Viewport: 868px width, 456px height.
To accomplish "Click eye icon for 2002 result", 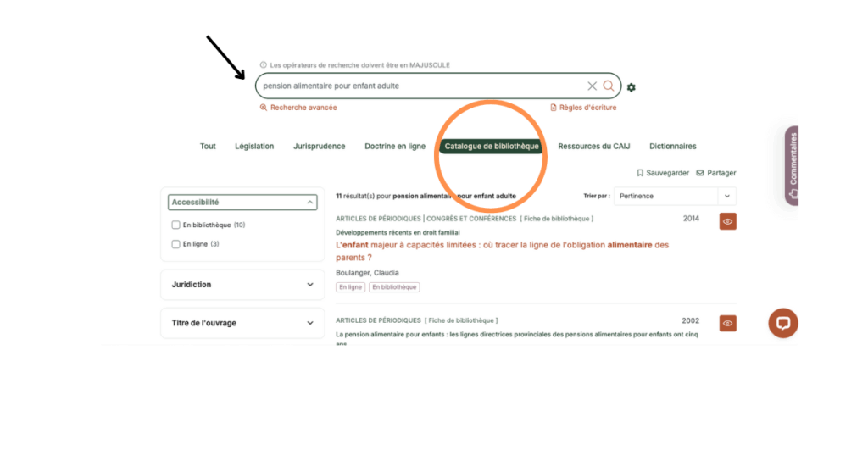I will [727, 323].
